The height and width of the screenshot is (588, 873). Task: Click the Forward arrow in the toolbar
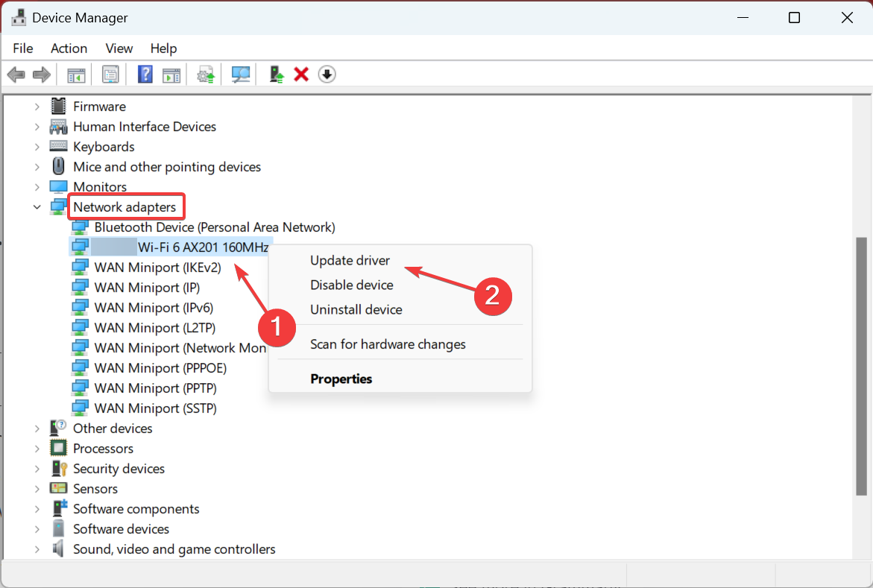[x=42, y=75]
